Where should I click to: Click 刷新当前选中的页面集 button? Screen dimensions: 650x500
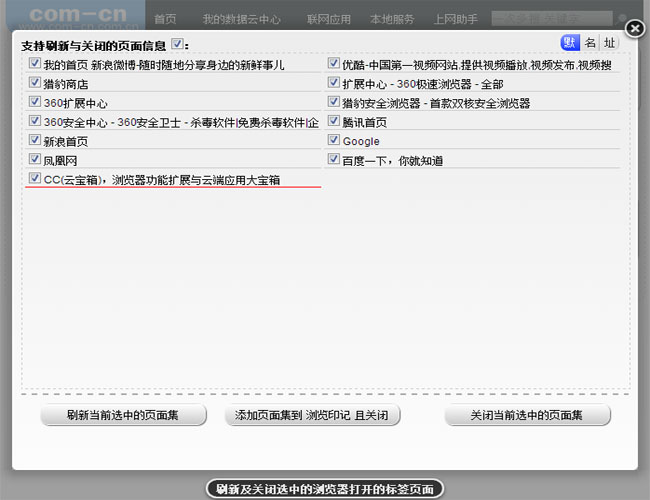(123, 415)
